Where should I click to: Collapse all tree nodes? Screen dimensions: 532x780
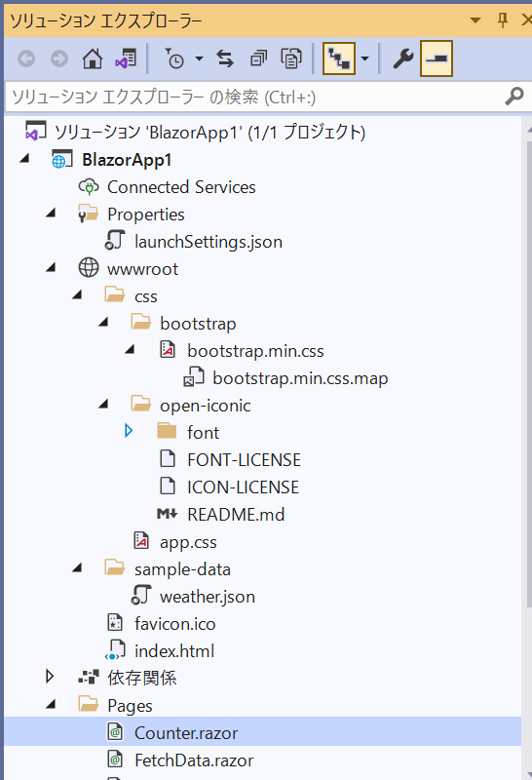click(258, 58)
